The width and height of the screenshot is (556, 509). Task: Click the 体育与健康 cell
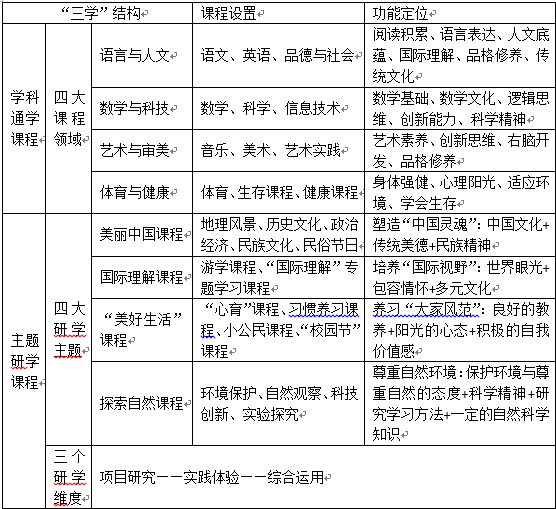(142, 192)
